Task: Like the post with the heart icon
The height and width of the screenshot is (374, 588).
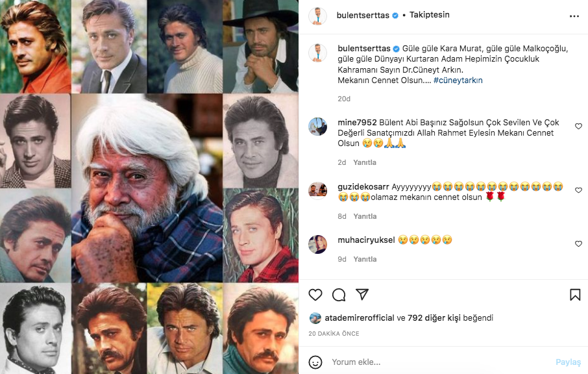Action: (315, 295)
